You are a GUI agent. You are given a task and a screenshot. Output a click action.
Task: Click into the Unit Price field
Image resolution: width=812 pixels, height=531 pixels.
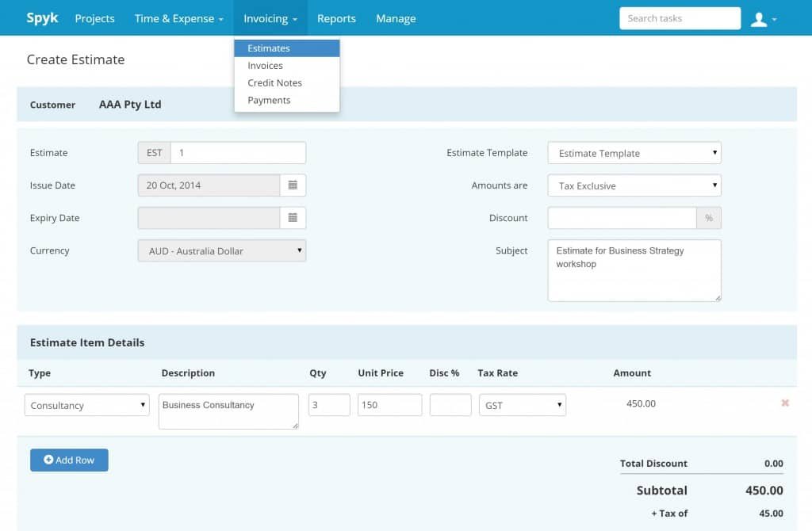(389, 405)
